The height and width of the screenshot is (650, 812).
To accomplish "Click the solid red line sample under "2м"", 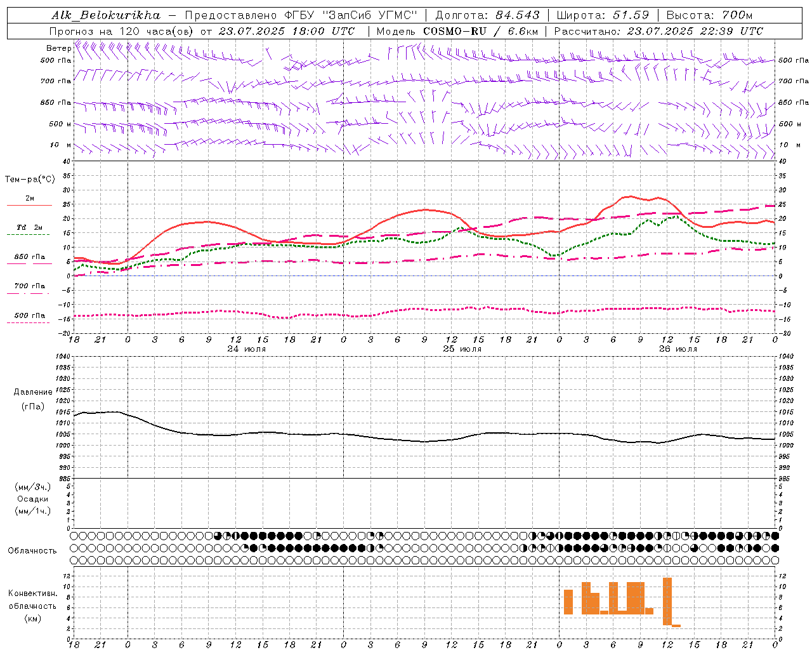I will (x=29, y=206).
